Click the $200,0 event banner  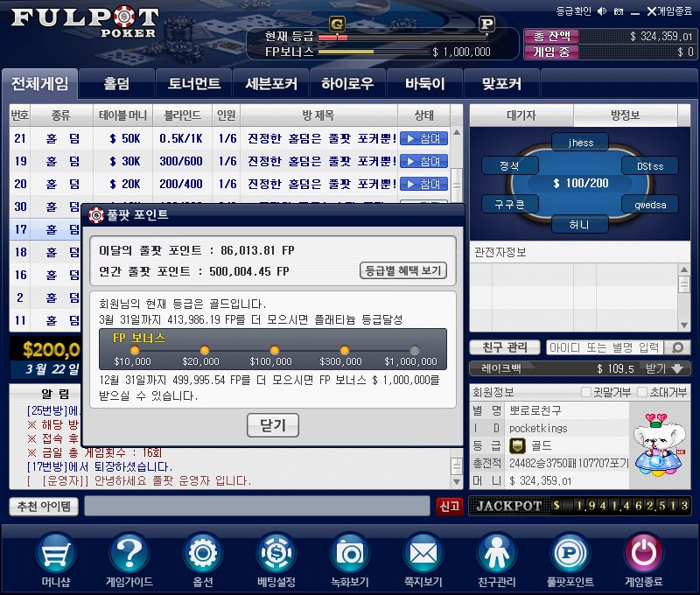[x=45, y=358]
